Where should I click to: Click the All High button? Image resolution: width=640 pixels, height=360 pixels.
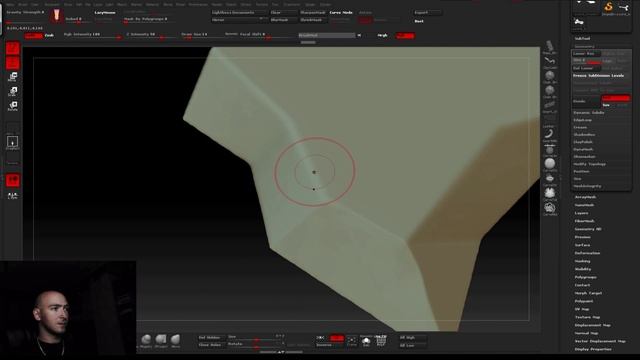(x=412, y=338)
